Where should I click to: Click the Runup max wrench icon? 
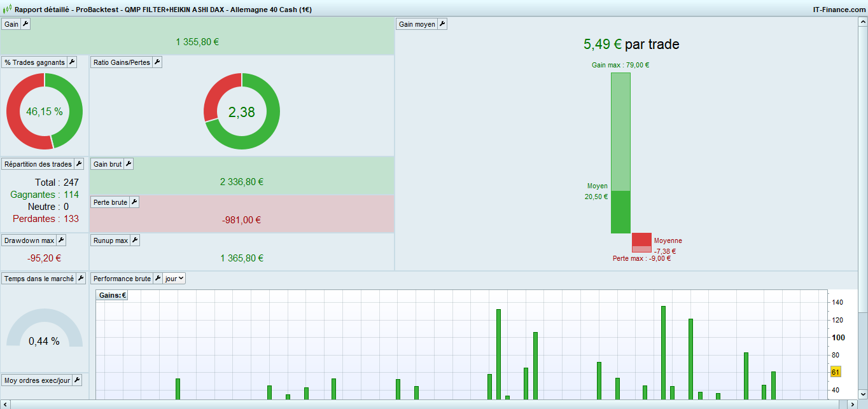(x=135, y=240)
